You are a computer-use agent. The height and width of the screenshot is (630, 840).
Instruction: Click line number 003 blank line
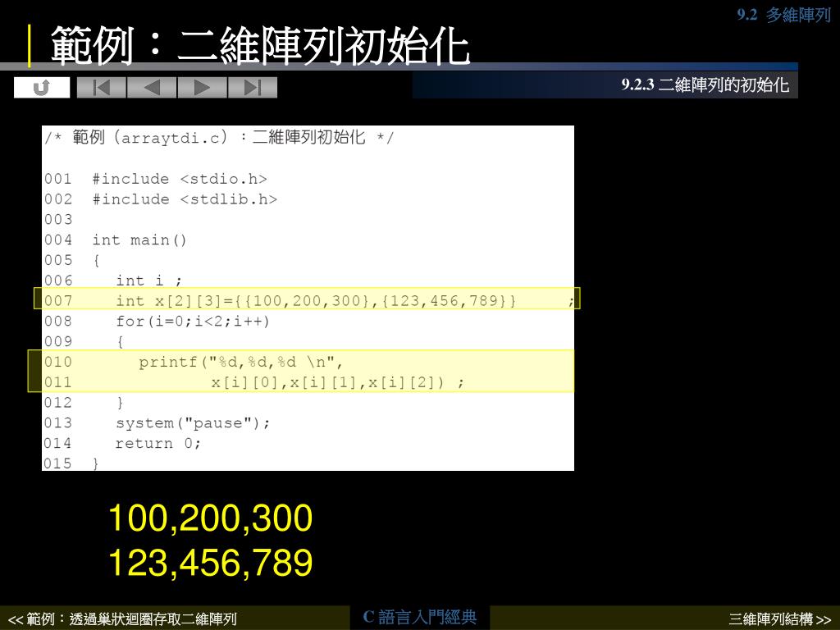point(58,219)
